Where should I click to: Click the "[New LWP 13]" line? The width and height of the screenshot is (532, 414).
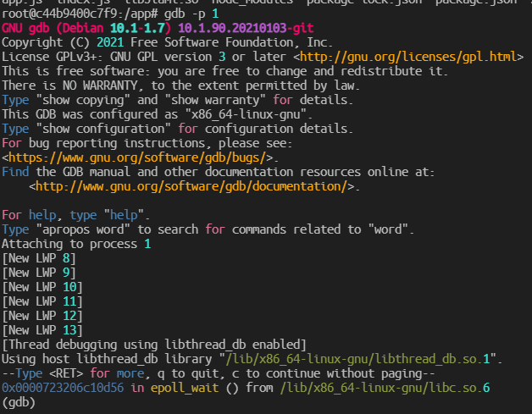[x=42, y=330]
